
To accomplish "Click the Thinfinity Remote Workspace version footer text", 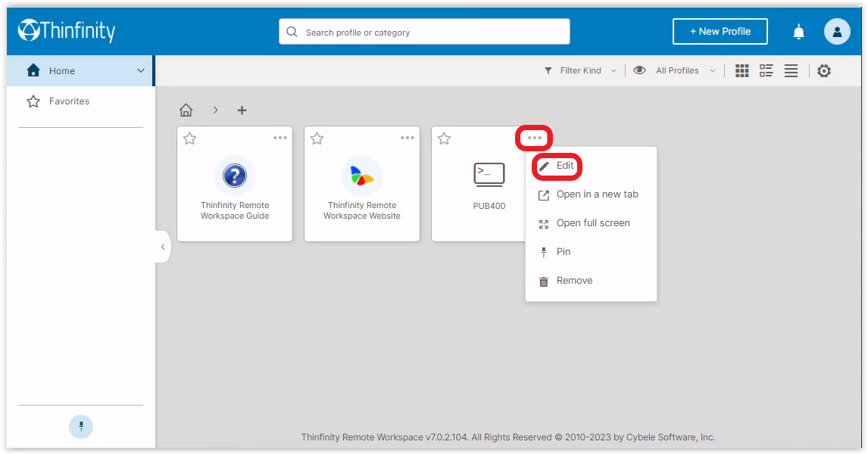I will (508, 437).
